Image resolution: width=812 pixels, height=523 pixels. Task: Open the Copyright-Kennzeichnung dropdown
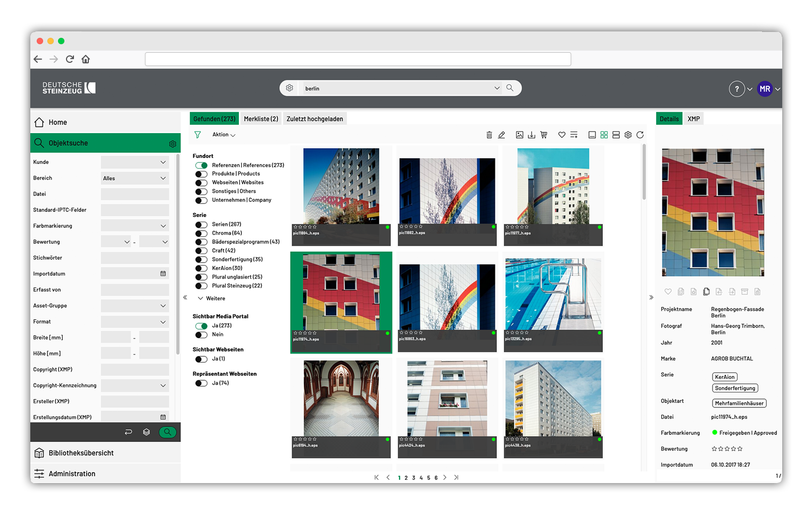click(135, 386)
